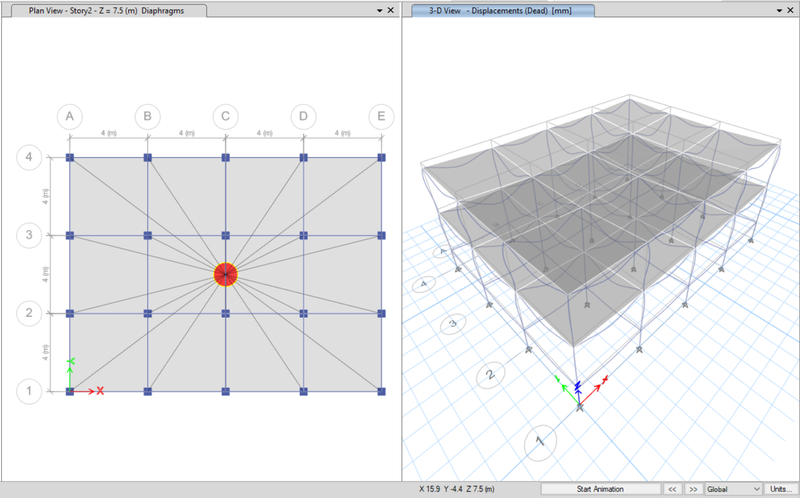The width and height of the screenshot is (800, 498).
Task: Click the Units... button
Action: tap(781, 489)
